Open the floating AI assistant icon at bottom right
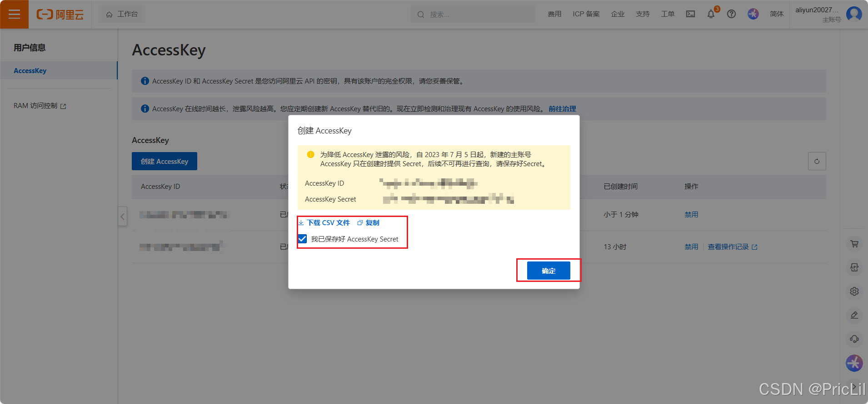Viewport: 868px width, 404px height. point(854,363)
